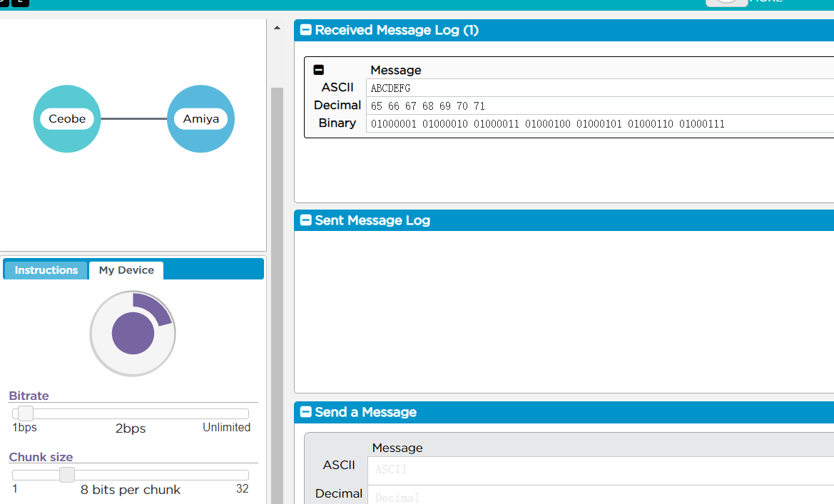
Task: Click the Received Message Log (1) title
Action: (397, 31)
